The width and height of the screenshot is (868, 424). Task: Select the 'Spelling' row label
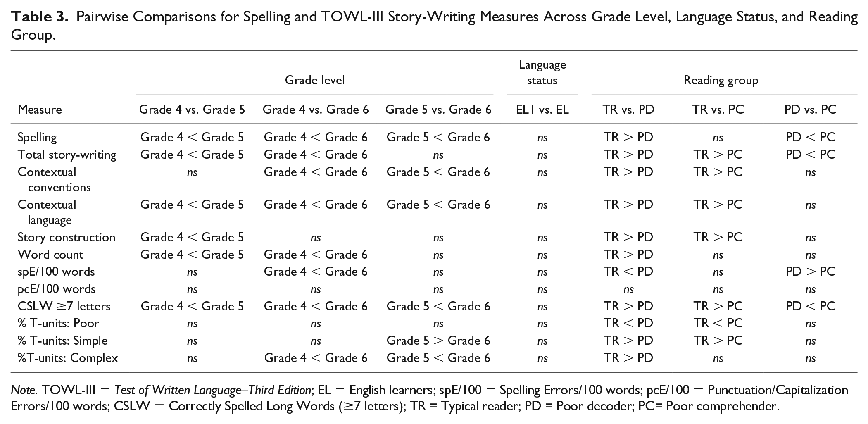37,137
